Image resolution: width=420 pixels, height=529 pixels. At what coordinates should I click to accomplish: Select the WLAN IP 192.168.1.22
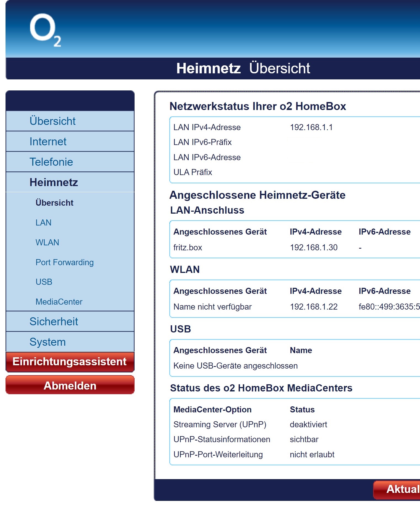click(x=314, y=307)
